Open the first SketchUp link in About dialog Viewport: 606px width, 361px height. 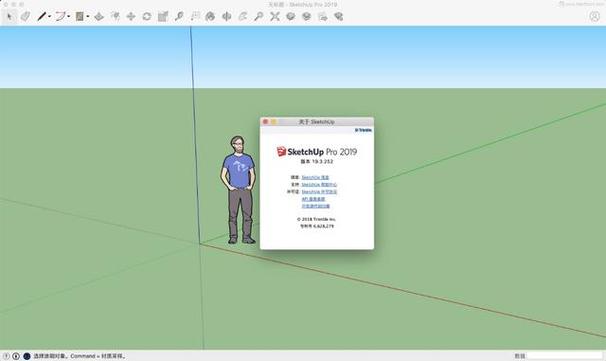315,177
